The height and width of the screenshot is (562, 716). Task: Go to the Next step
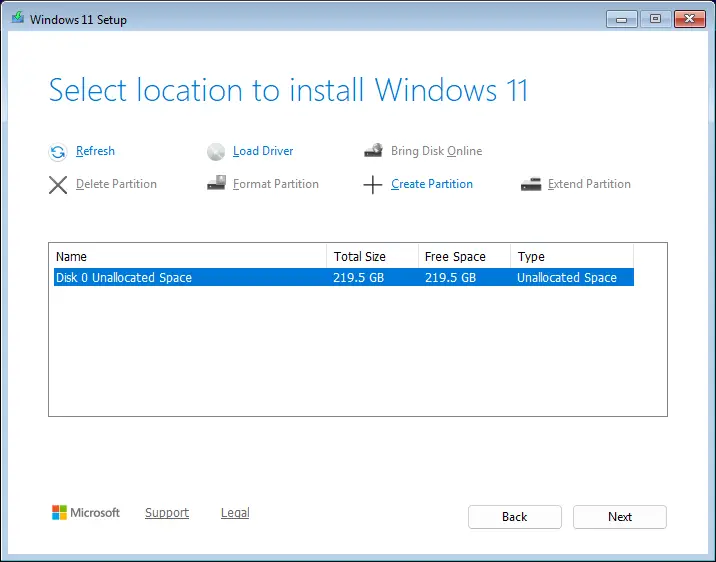[620, 517]
